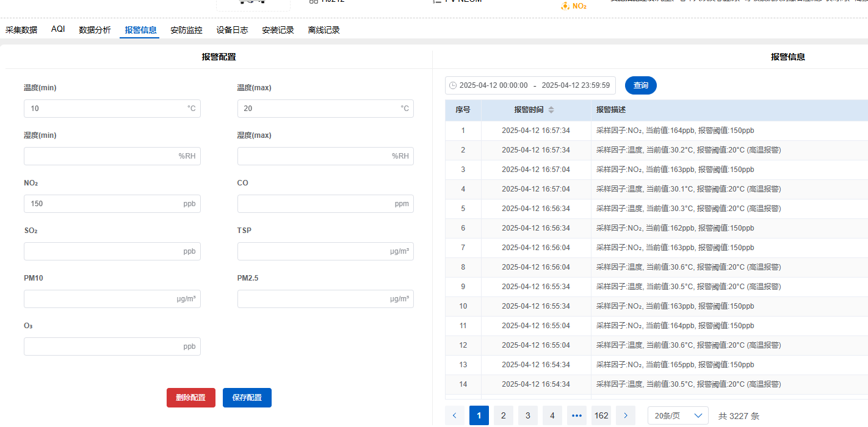Switch to the 采集数据 tab
Image resolution: width=868 pixels, height=427 pixels.
[21, 30]
